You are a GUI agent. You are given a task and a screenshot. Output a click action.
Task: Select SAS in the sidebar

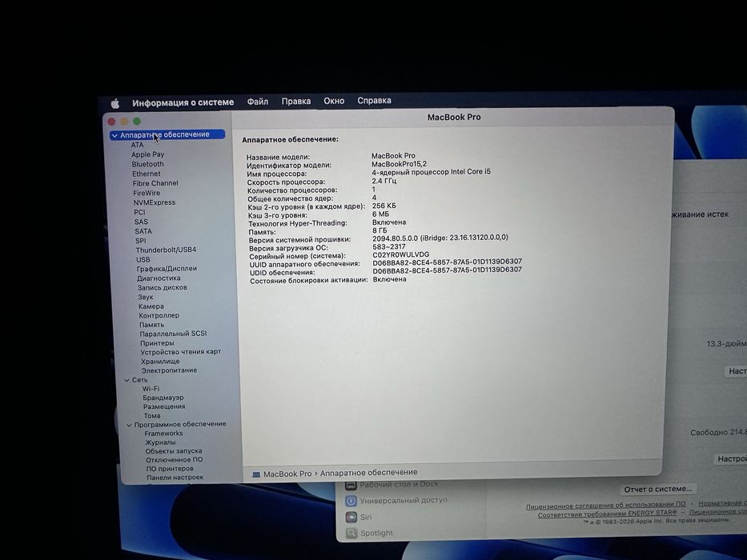pyautogui.click(x=142, y=222)
